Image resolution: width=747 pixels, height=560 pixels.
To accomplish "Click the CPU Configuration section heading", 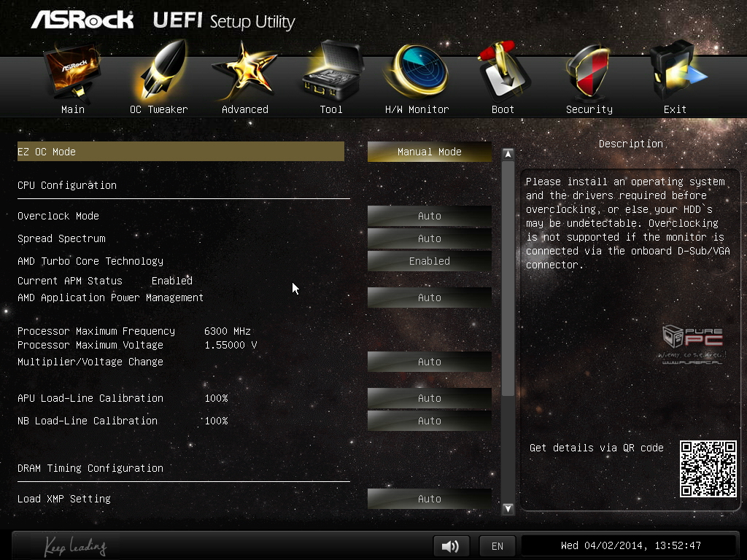I will click(67, 185).
